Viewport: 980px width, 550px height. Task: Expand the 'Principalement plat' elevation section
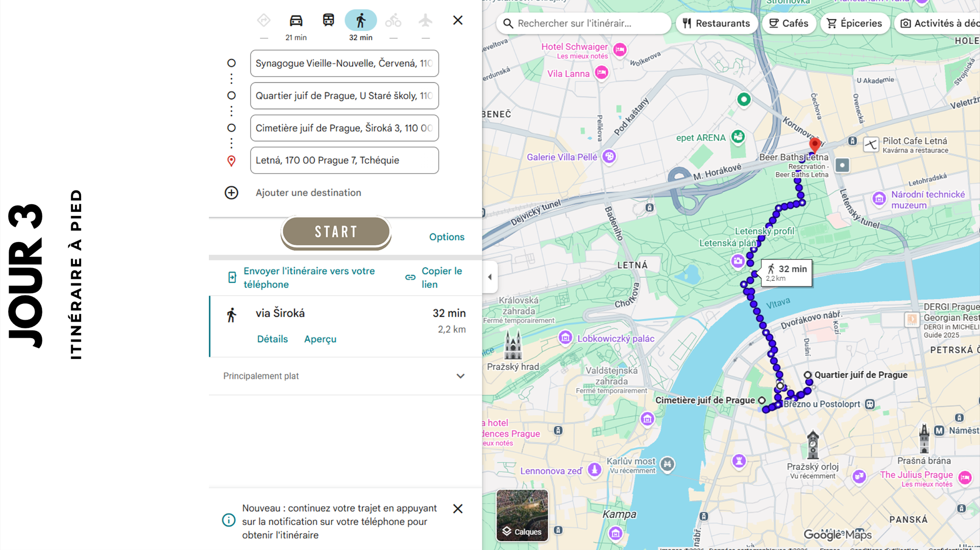pos(345,376)
